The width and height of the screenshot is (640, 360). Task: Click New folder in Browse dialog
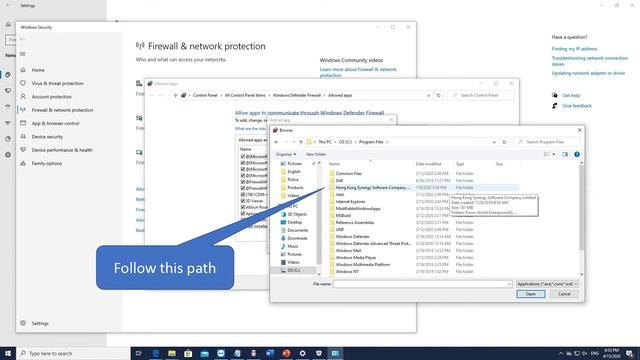316,154
